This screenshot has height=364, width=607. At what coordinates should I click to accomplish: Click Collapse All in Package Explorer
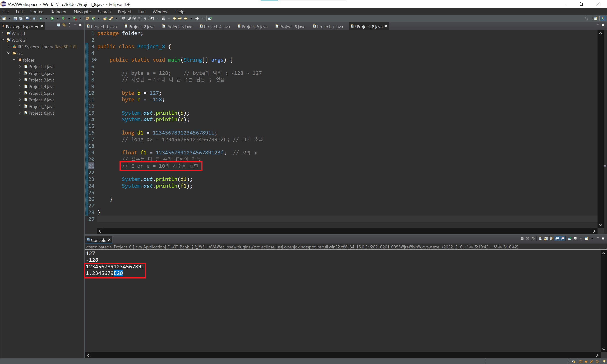point(58,25)
